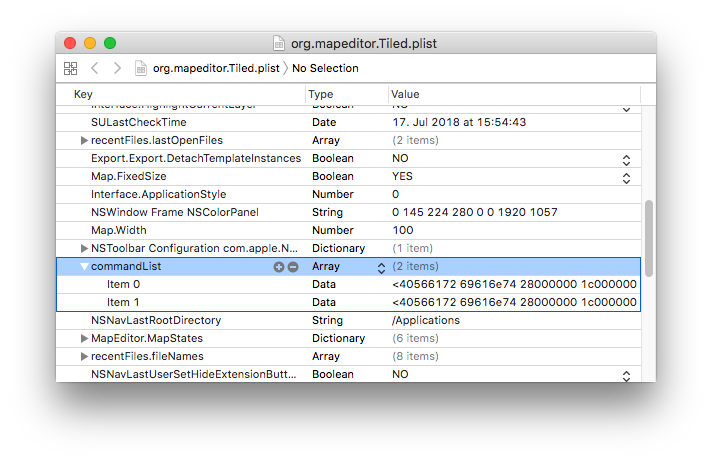Open the related items grid icon

click(x=70, y=68)
